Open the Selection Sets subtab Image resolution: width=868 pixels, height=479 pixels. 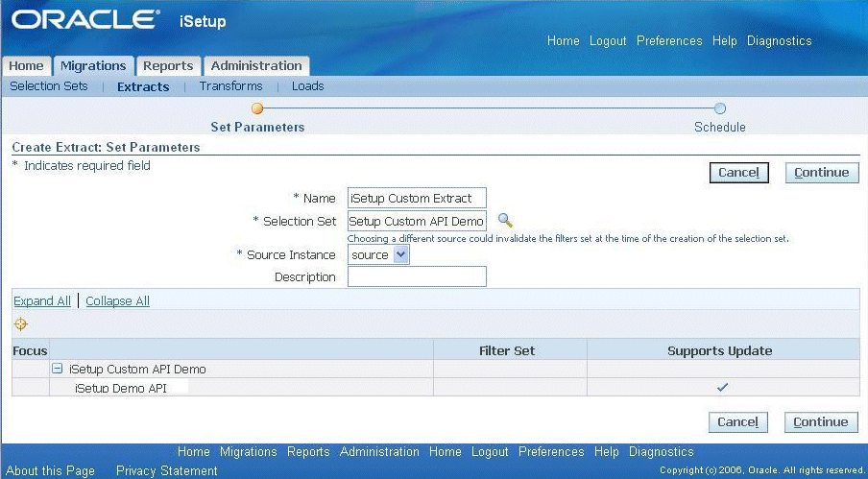click(49, 86)
